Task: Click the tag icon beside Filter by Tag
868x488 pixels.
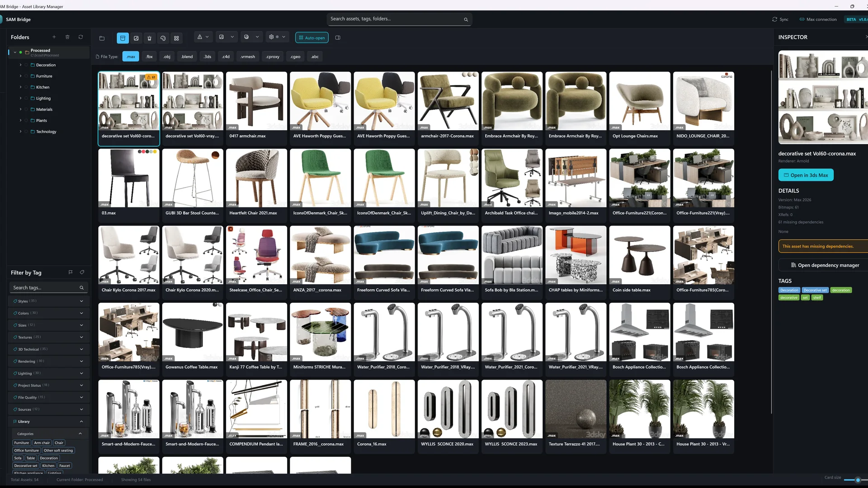Action: pos(82,272)
